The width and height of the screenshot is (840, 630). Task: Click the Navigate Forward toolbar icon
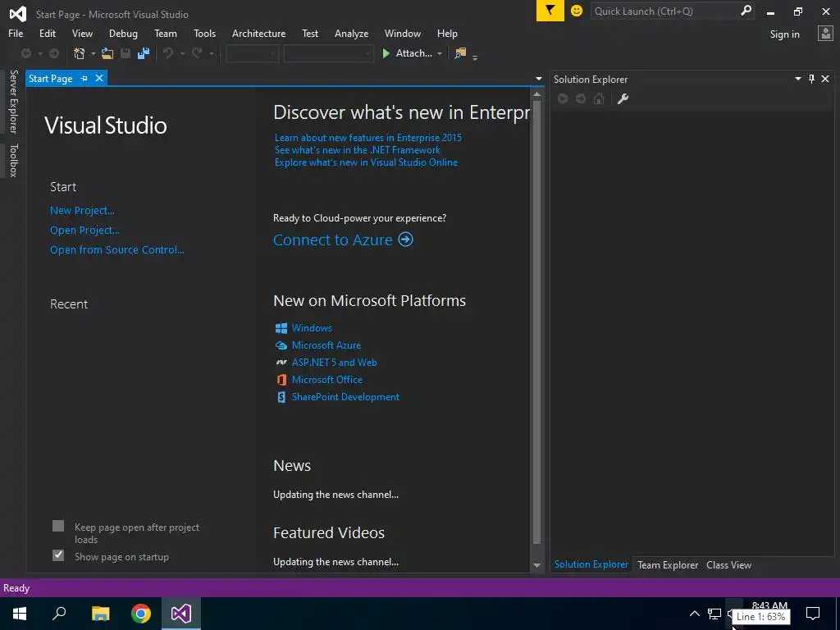click(x=54, y=53)
